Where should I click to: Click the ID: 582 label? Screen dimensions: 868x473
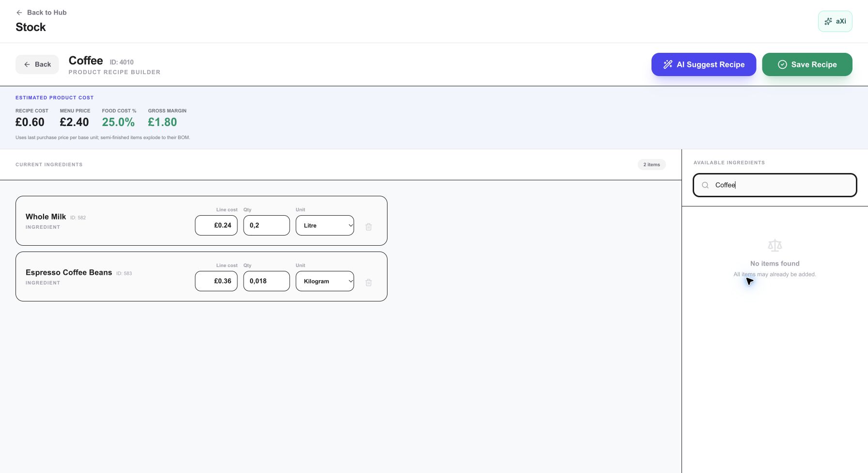(78, 218)
